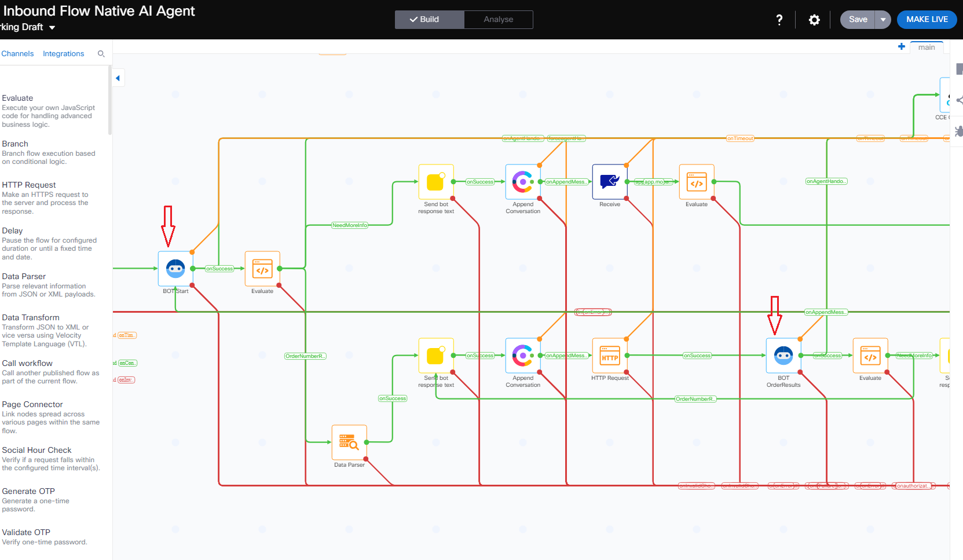Click the BOT Start node icon
This screenshot has width=963, height=560.
pos(175,269)
